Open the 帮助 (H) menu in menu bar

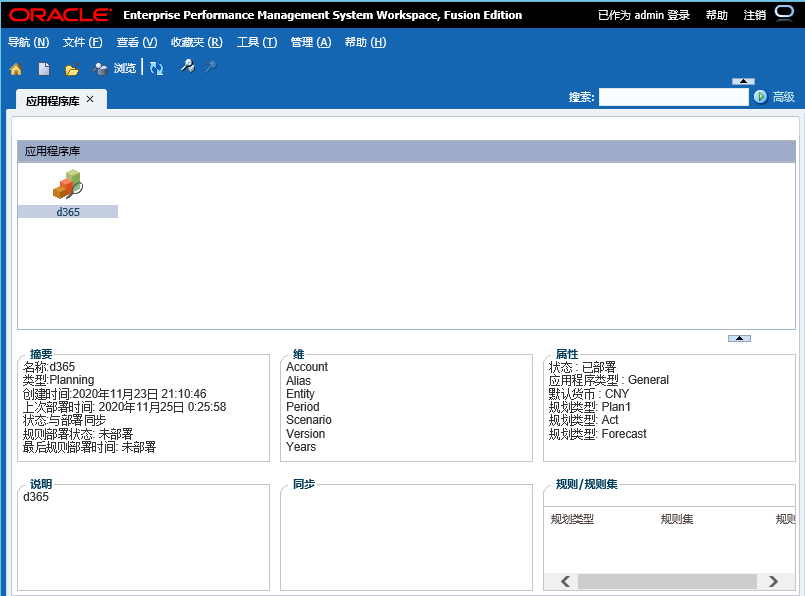click(365, 42)
